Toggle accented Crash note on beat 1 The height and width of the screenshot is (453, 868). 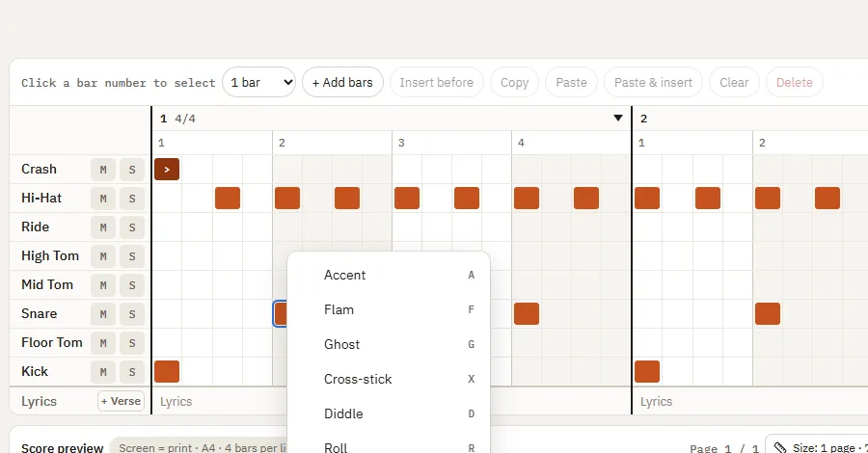[x=167, y=170]
